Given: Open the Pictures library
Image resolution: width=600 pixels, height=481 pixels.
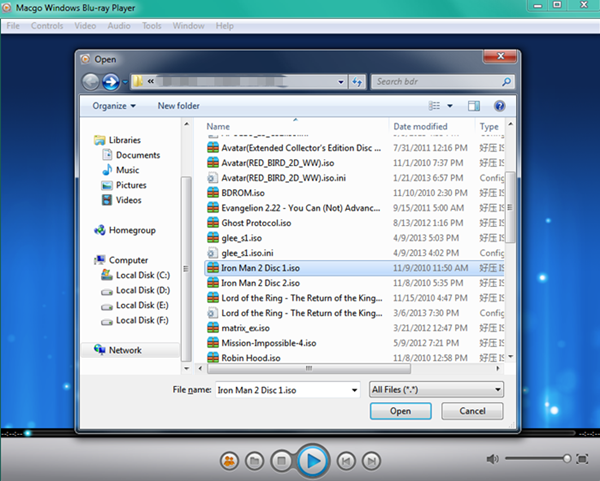Looking at the screenshot, I should pyautogui.click(x=124, y=185).
